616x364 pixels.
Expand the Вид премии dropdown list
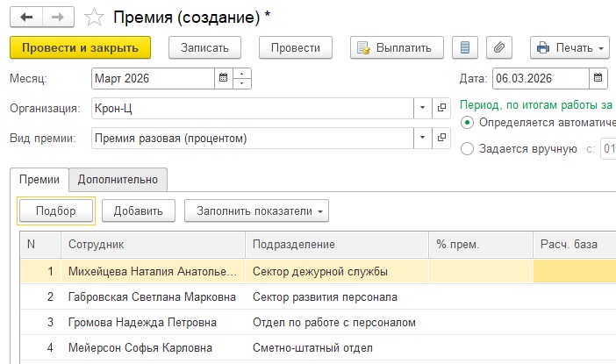click(x=423, y=138)
